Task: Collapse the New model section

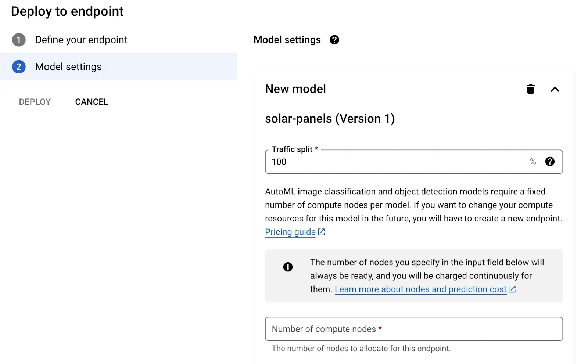Action: 555,89
